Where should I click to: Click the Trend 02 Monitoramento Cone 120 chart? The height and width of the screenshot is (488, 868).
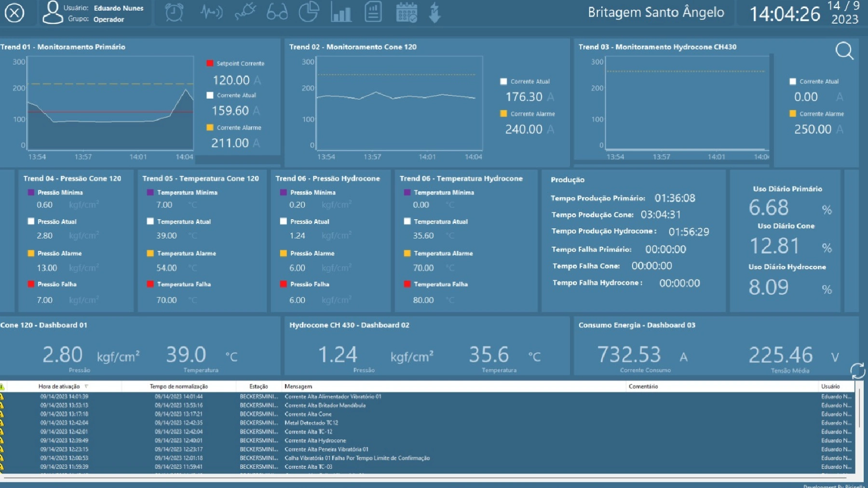(399, 104)
